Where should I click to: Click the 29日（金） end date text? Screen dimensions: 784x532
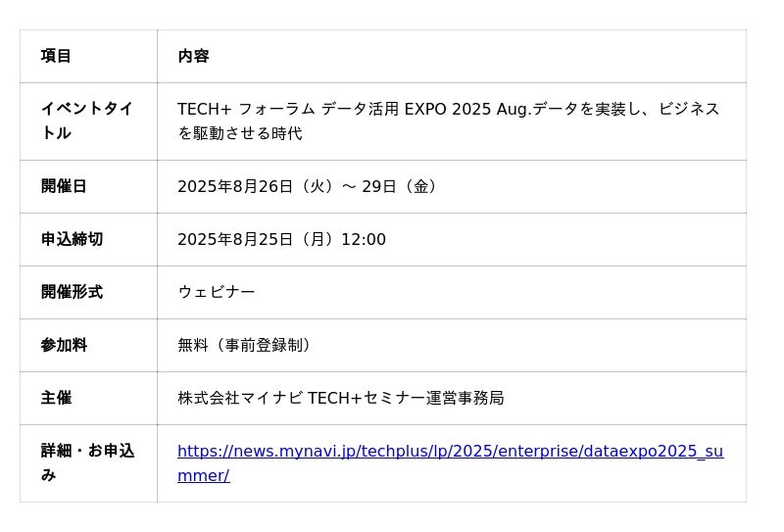399,186
